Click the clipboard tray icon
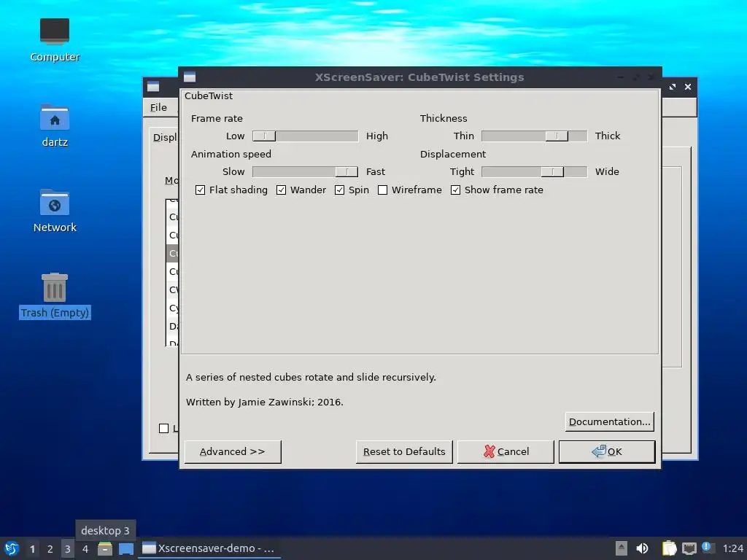 coord(670,548)
